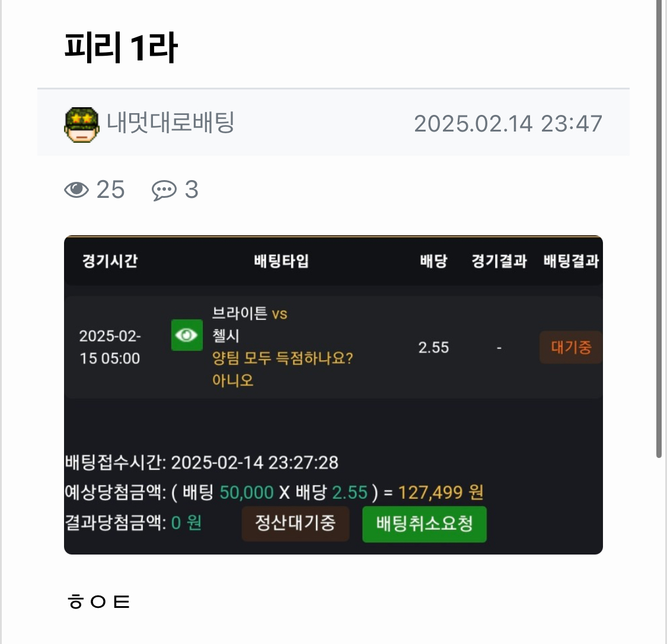Click the 배팅취소요청 green button
The image size is (667, 644).
click(x=424, y=524)
